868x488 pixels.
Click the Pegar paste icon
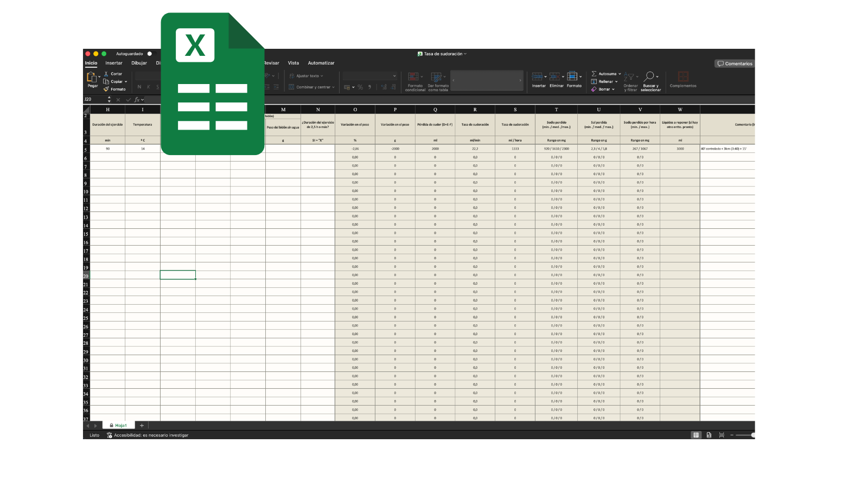(x=92, y=78)
